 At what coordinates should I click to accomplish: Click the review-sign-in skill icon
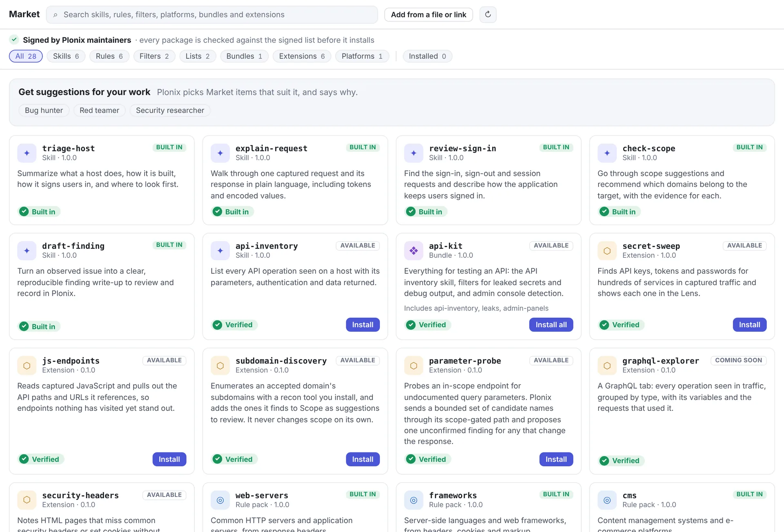[414, 153]
